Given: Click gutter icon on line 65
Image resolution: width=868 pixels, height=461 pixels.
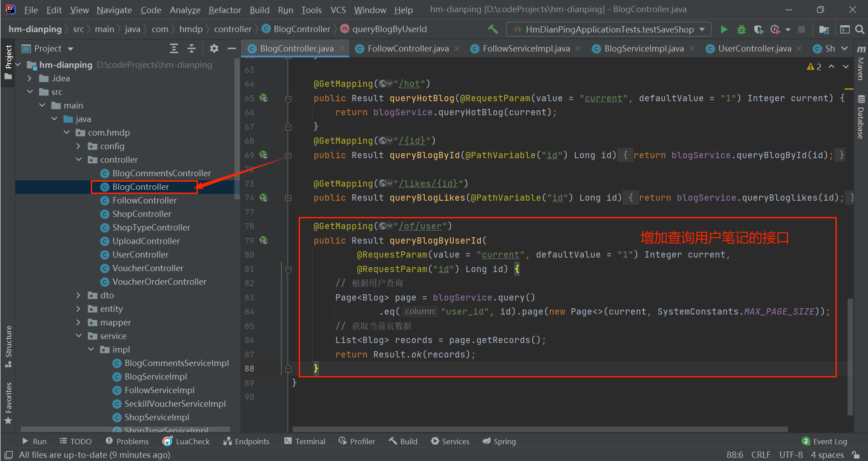Looking at the screenshot, I should [x=263, y=98].
